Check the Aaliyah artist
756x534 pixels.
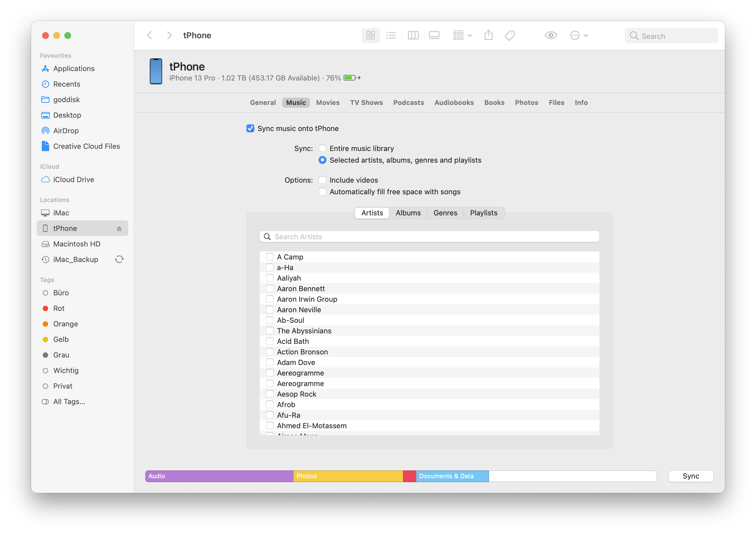[x=270, y=278]
